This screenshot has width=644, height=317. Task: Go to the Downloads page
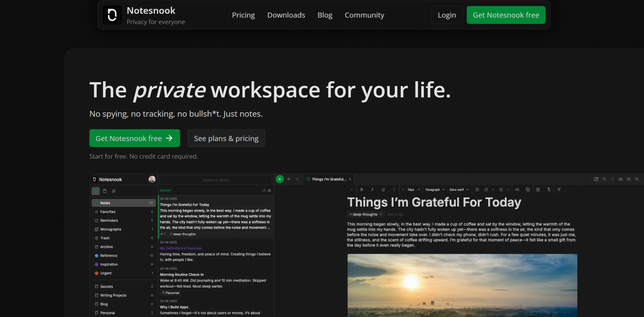point(286,15)
